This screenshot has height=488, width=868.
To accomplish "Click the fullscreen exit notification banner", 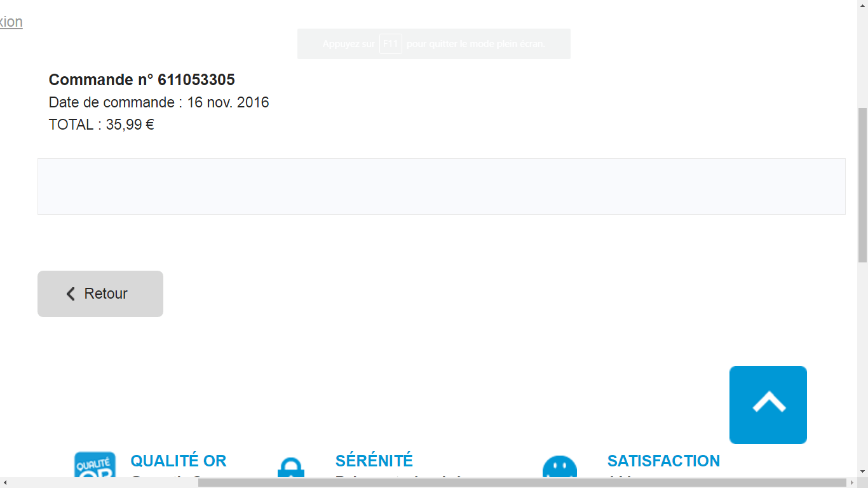I will point(433,44).
